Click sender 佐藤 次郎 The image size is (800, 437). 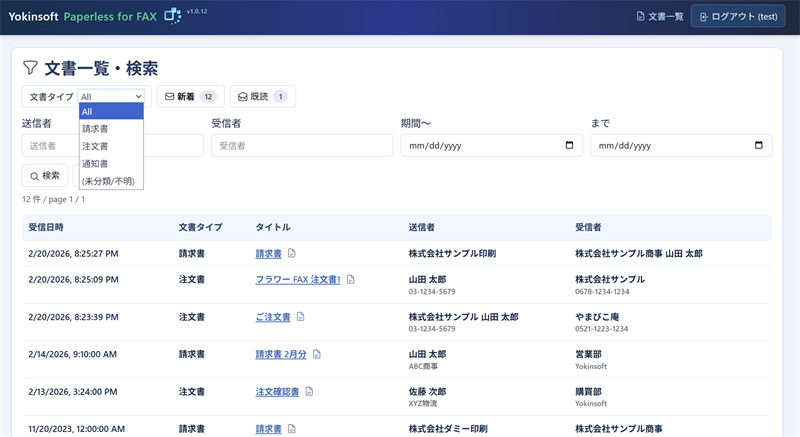tap(427, 392)
